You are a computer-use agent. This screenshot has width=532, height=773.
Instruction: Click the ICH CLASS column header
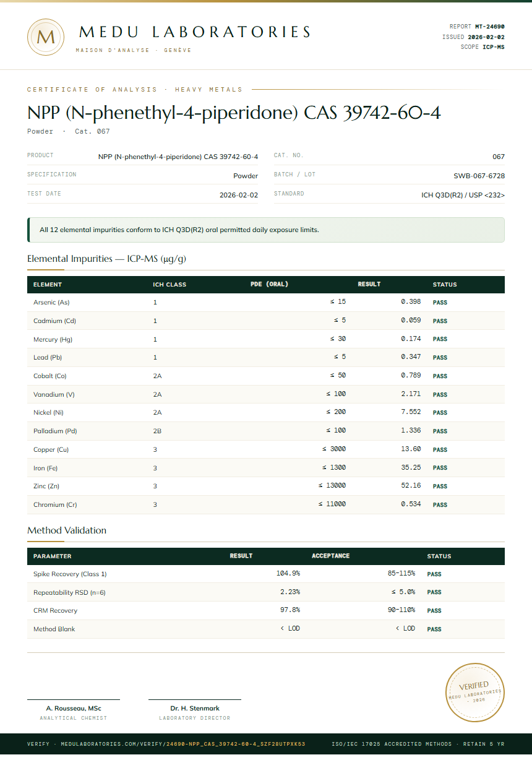pyautogui.click(x=169, y=285)
